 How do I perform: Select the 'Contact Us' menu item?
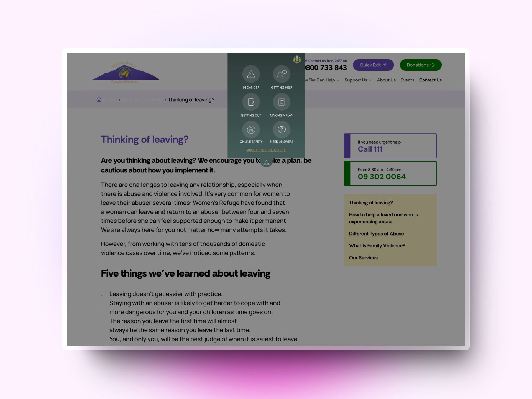[430, 80]
